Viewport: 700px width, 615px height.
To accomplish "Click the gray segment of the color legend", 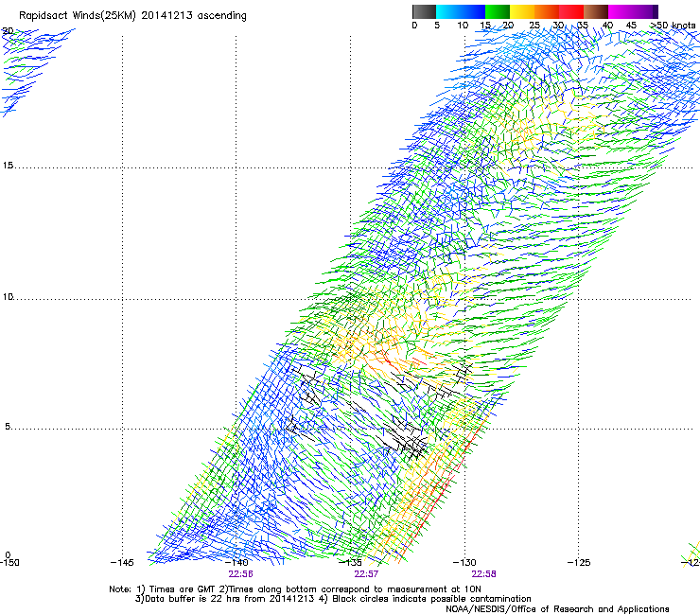I will point(424,11).
